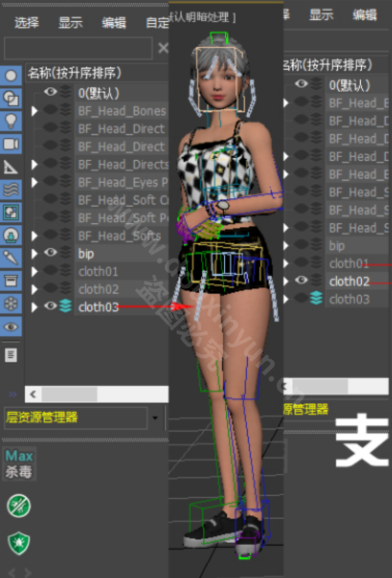
Task: Toggle the display cameras filter icon
Action: point(11,144)
